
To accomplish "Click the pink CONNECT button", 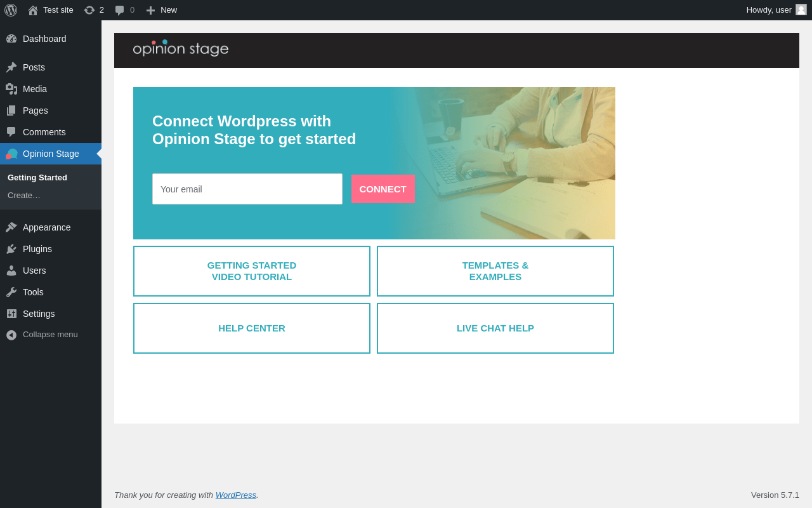I will [x=383, y=189].
